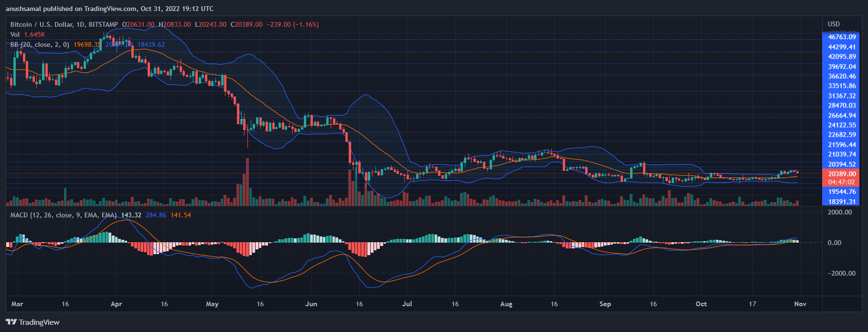Click the 31367.32 price level label
This screenshot has height=332, width=868.
tap(841, 96)
